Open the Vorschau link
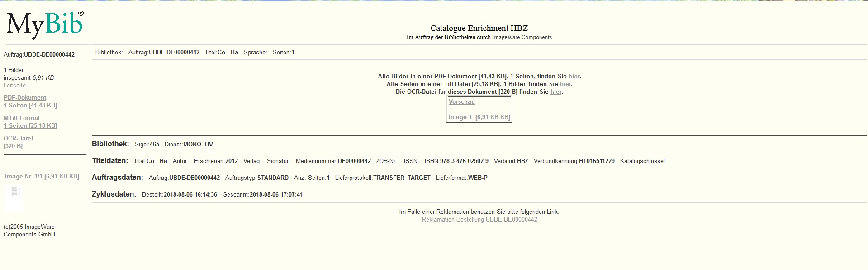Image resolution: width=868 pixels, height=270 pixels. [461, 102]
